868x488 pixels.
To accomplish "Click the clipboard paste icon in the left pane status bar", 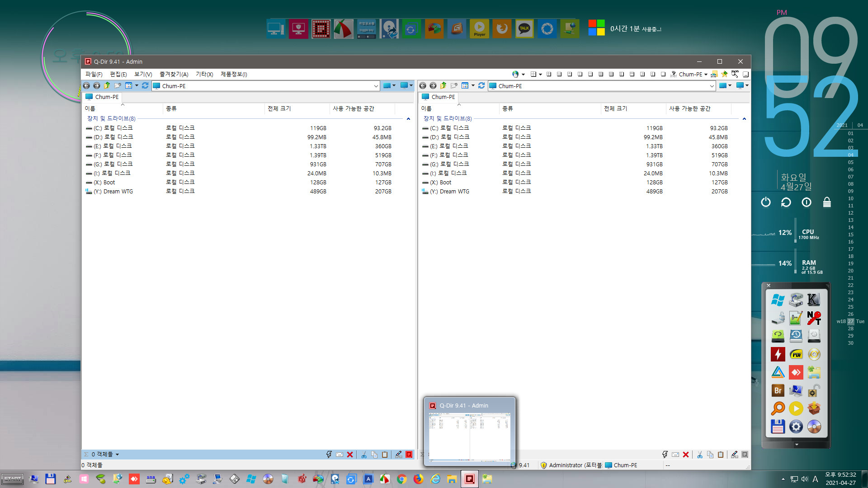I will tap(385, 455).
